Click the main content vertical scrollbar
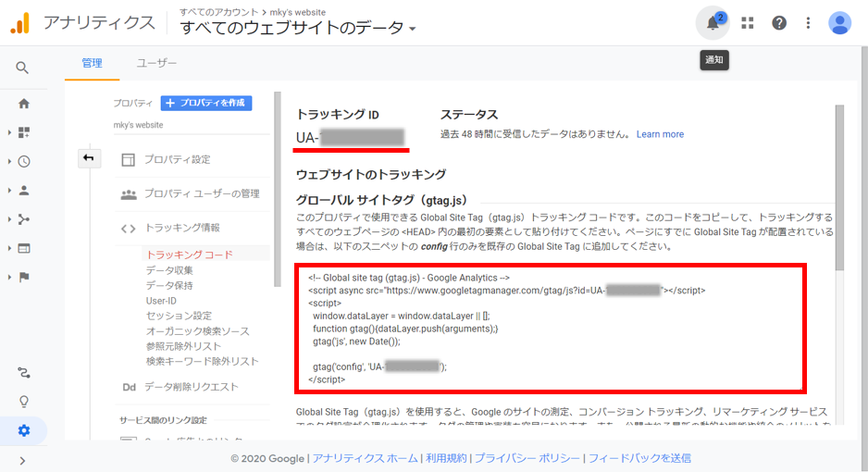Viewport: 868px width, 472px height. (839, 187)
